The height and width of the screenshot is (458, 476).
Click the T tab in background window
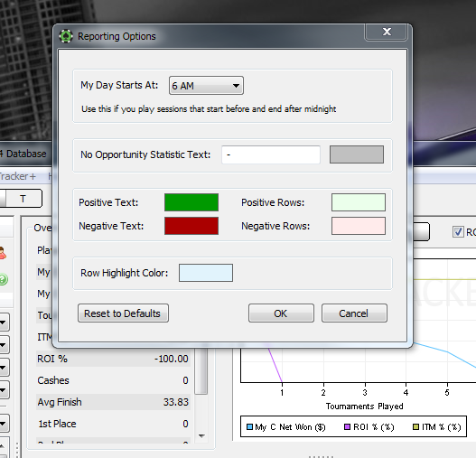[23, 199]
